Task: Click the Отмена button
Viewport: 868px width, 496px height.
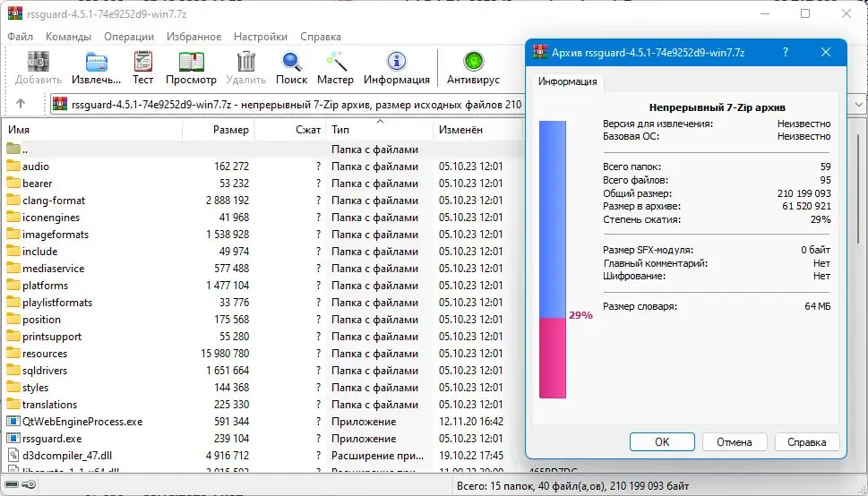Action: [x=735, y=441]
